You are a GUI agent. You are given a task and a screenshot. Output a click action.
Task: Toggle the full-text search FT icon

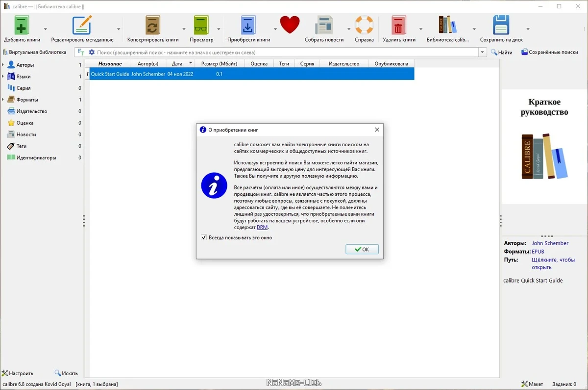(x=81, y=52)
